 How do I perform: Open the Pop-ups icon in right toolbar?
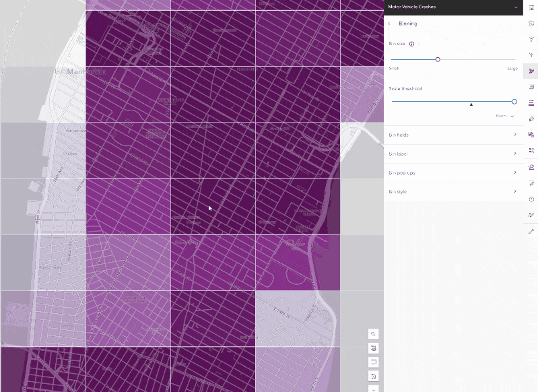[x=531, y=87]
